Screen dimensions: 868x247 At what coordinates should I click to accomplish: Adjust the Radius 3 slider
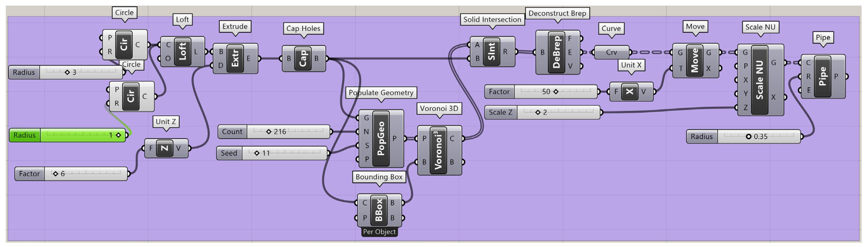(x=66, y=72)
